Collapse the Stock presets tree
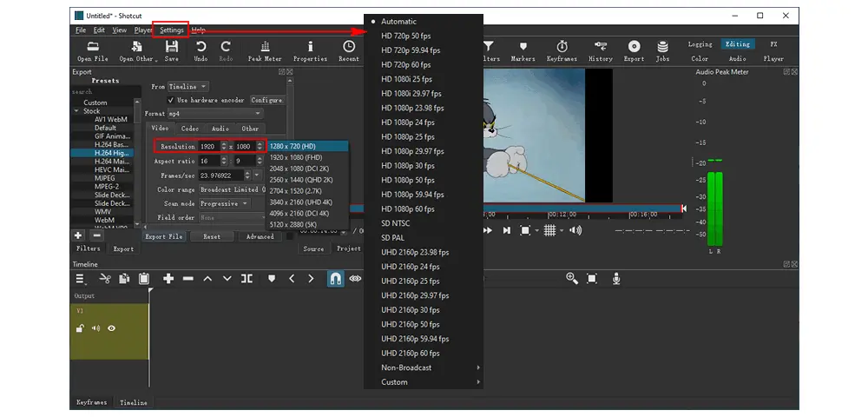The height and width of the screenshot is (417, 868). click(76, 111)
